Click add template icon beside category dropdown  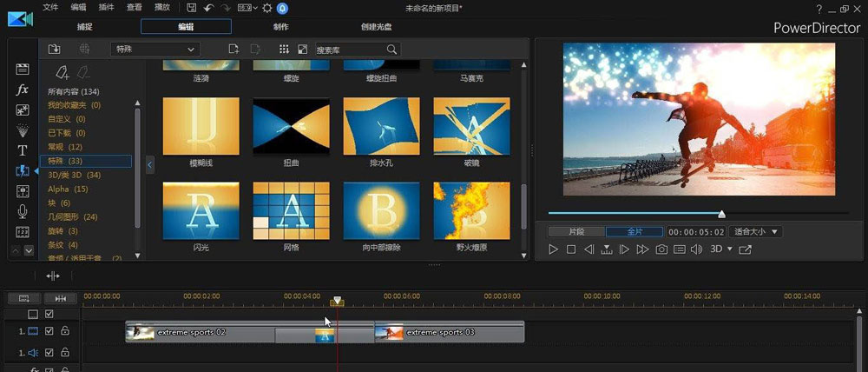(x=233, y=49)
